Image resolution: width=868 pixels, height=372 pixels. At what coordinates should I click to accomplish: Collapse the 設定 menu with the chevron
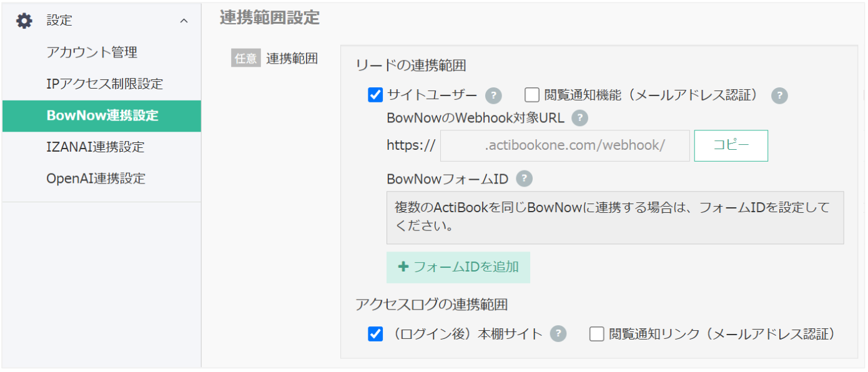[x=184, y=21]
